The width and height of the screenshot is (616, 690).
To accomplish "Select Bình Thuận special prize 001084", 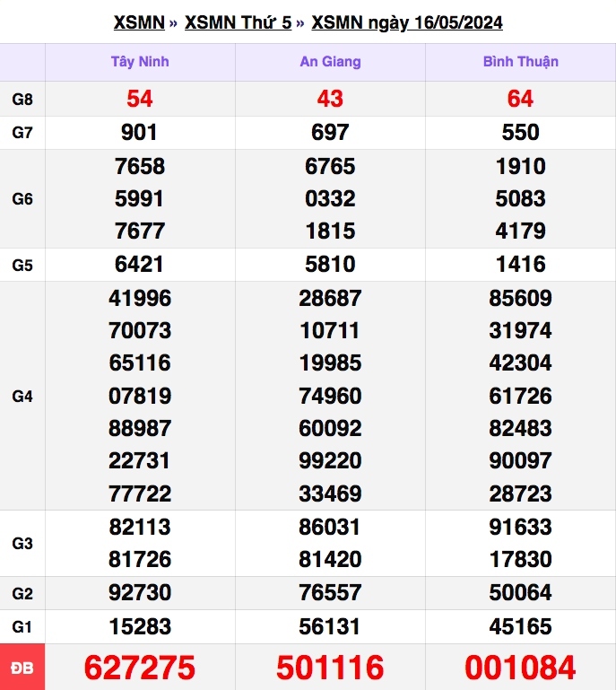I will tap(521, 668).
